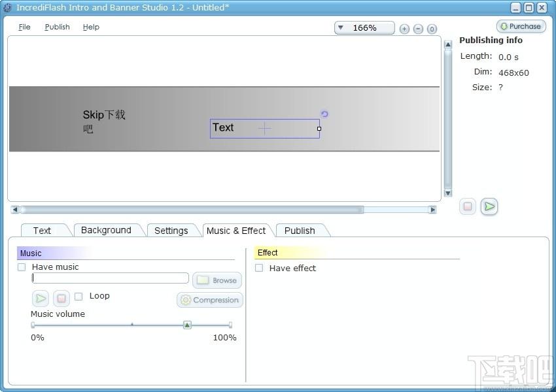This screenshot has width=556, height=392.
Task: Switch to the Background tab
Action: (108, 230)
